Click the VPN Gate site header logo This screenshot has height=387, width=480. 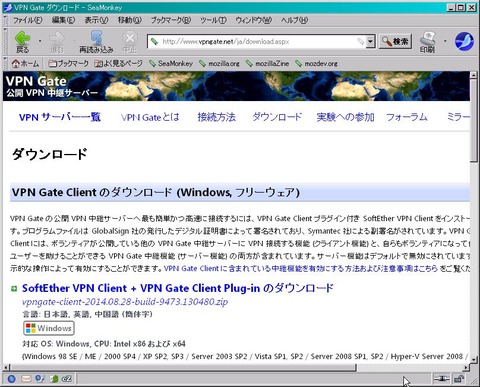52,86
